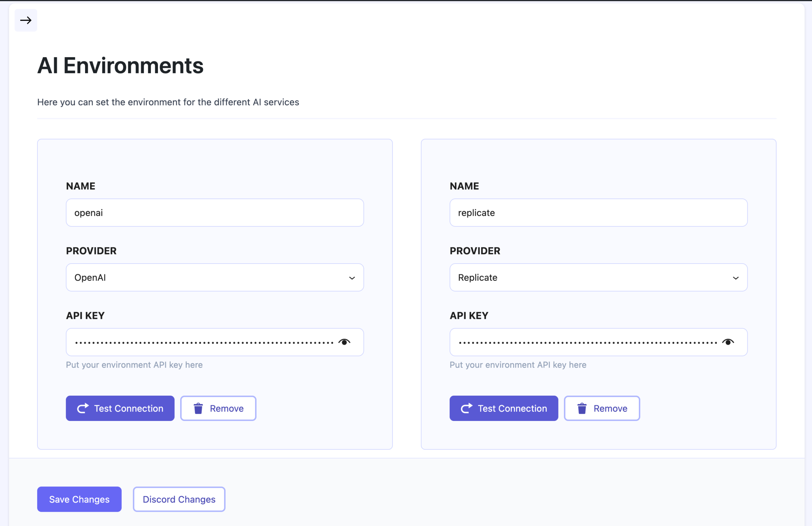Test Connection for the openai environment
812x526 pixels.
tap(120, 408)
